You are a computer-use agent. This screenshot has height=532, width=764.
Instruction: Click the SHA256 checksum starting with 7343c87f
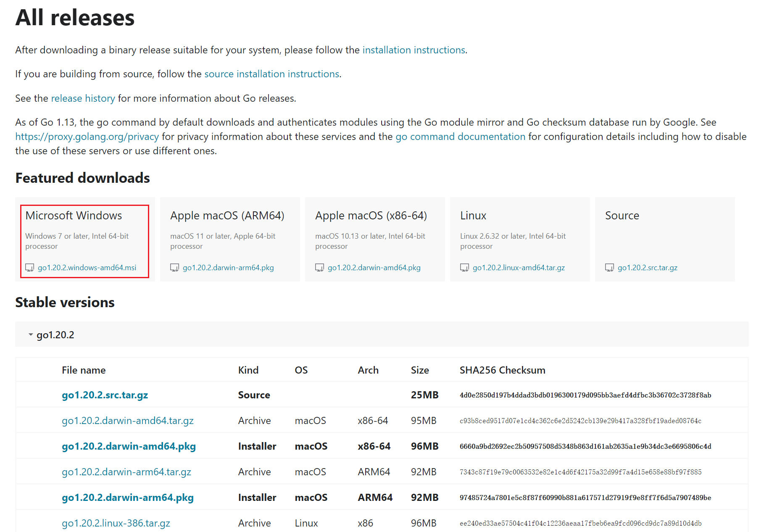[580, 472]
